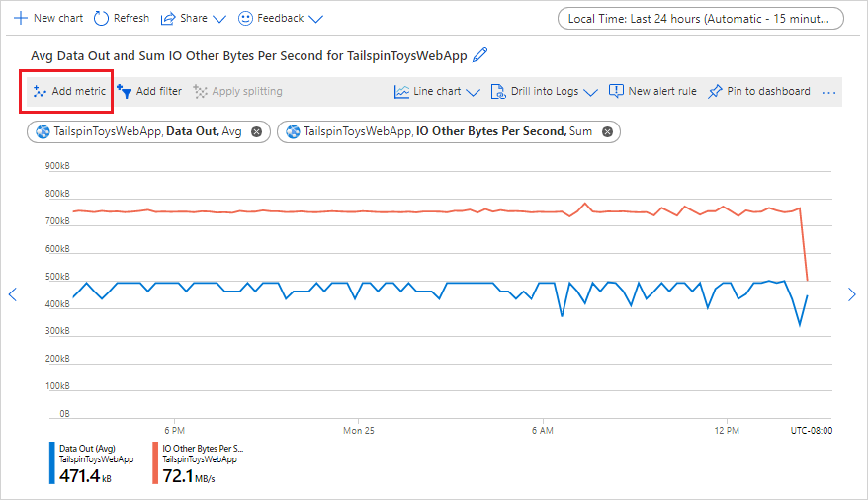The image size is (868, 500).
Task: Click the blue Data Out legend swatch
Action: (52, 462)
